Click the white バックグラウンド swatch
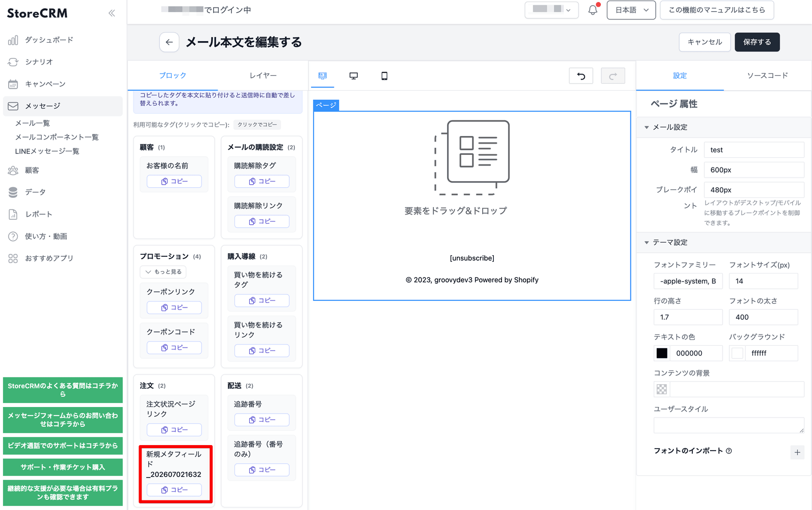 point(737,353)
